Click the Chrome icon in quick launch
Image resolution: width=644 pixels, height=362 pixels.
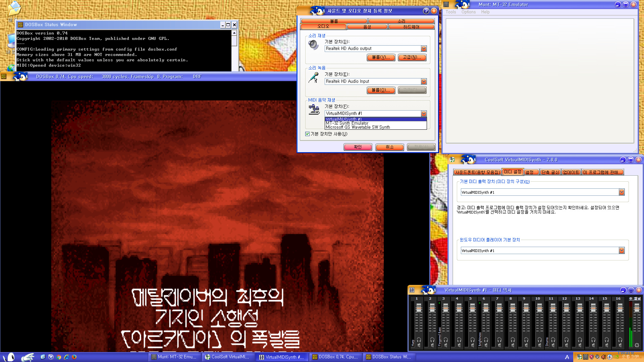(59, 357)
